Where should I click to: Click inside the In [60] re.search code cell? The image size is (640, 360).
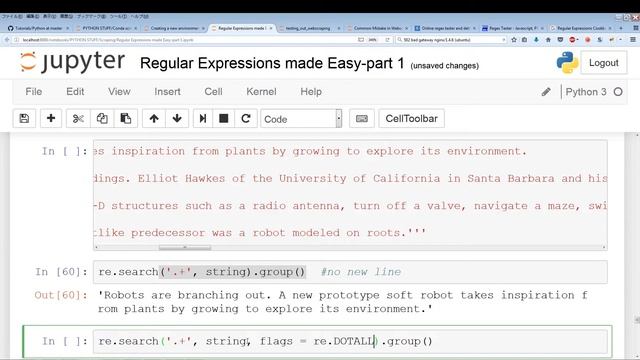pos(350,272)
